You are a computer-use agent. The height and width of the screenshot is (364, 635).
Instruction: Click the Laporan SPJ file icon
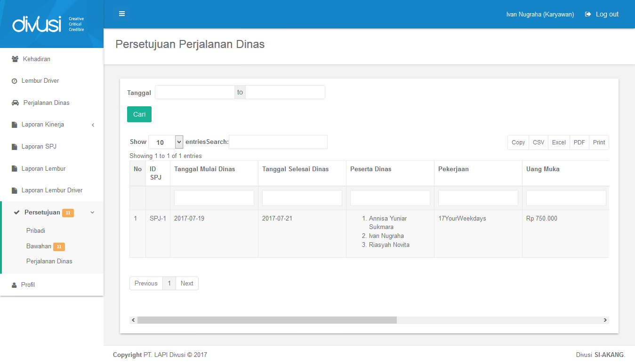(x=14, y=147)
